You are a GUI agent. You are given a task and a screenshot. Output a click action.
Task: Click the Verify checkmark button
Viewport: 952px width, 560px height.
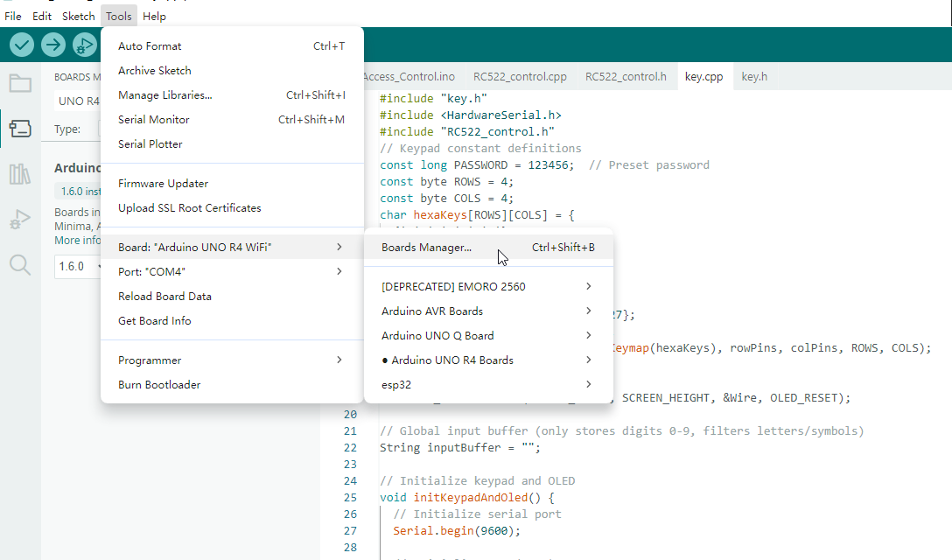22,45
